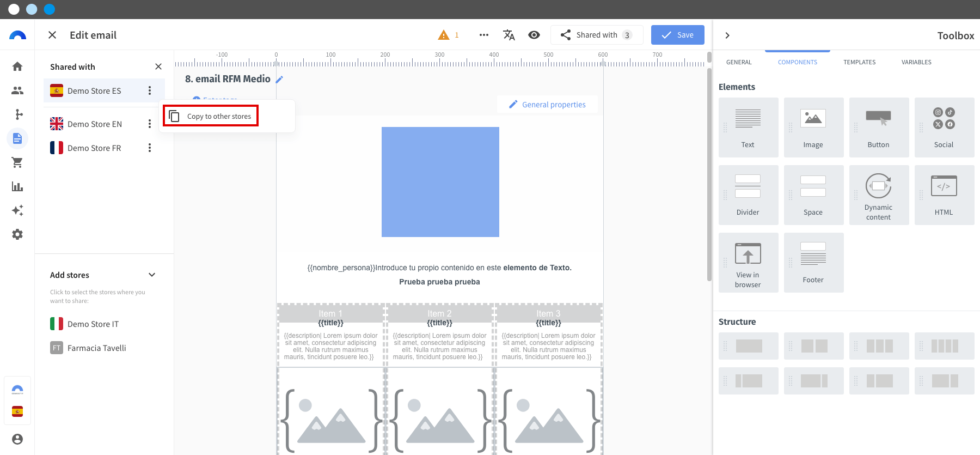Click the translate languages icon
980x455 pixels.
point(509,35)
